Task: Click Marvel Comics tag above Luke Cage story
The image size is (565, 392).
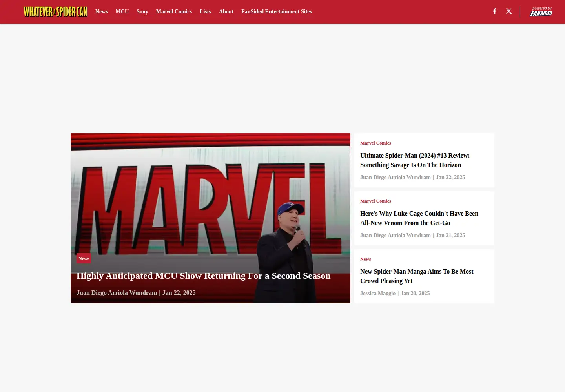Action: [x=375, y=201]
